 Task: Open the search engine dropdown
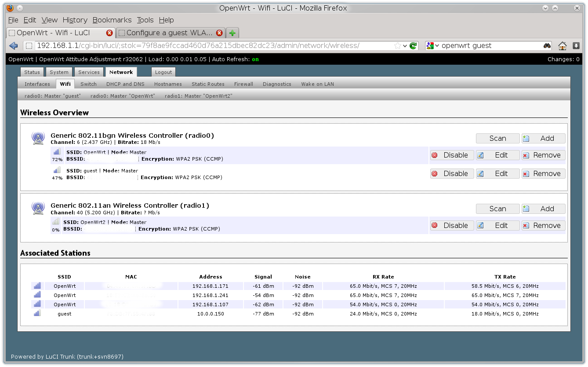(x=432, y=46)
